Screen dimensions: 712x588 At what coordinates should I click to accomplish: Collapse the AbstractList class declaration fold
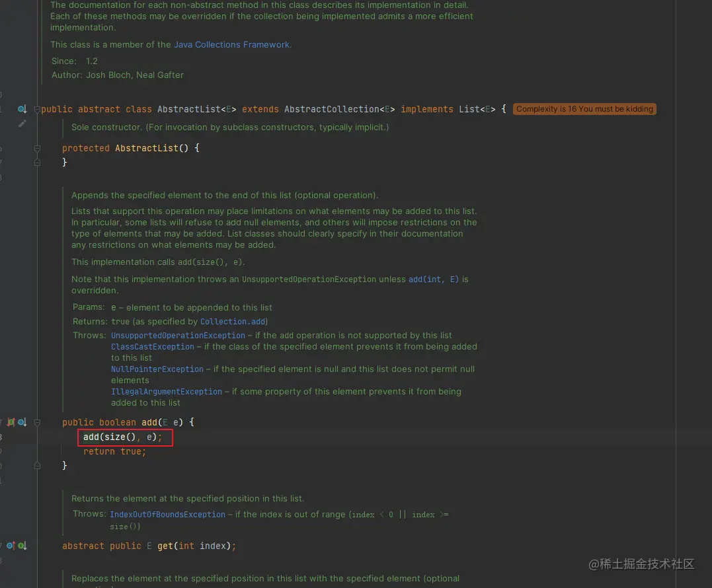click(x=37, y=109)
